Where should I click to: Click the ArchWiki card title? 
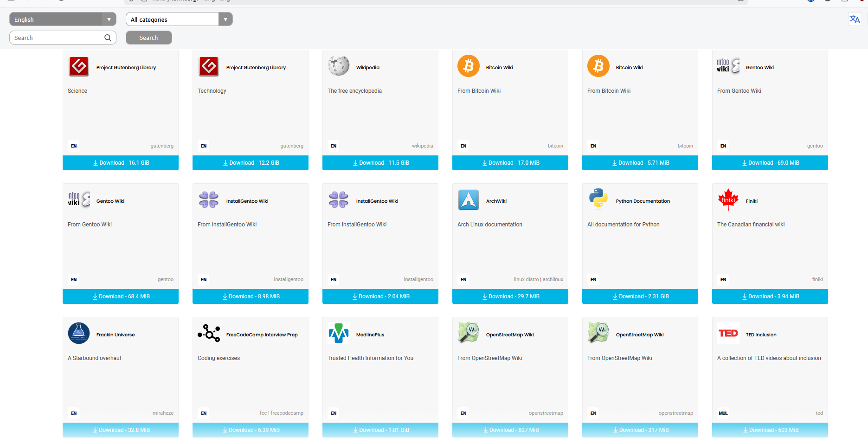[x=496, y=201]
